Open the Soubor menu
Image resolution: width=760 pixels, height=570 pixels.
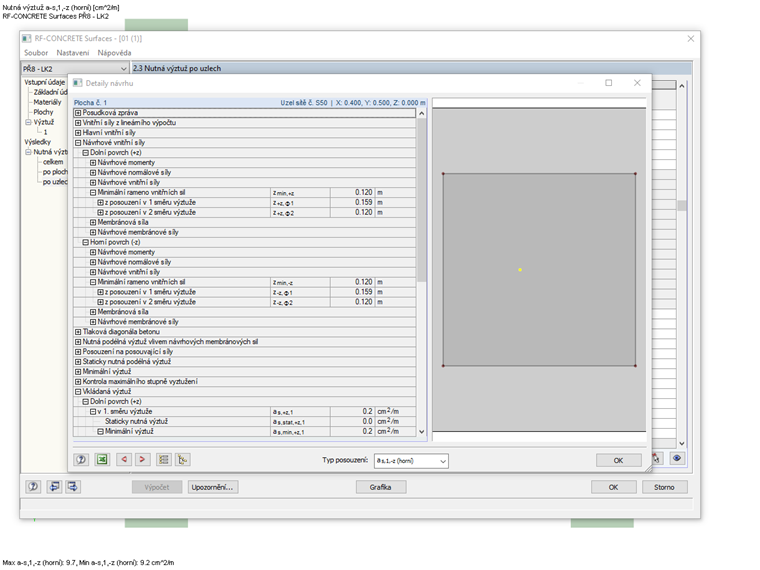tap(36, 53)
